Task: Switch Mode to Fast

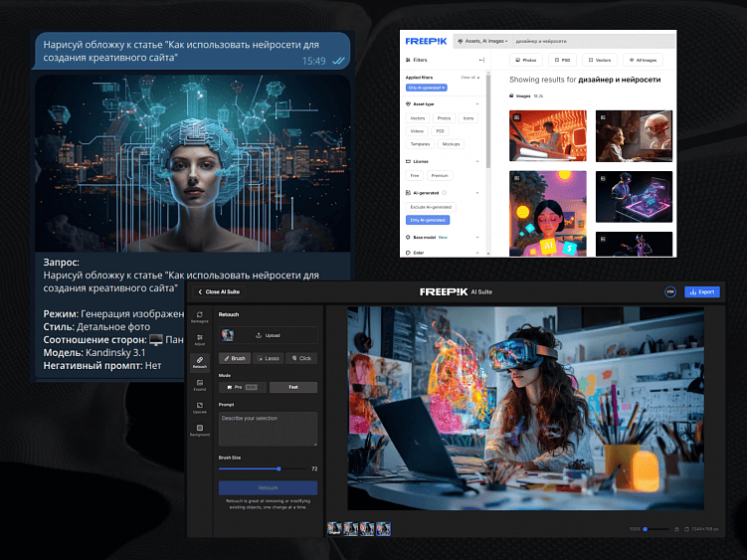Action: click(x=292, y=387)
